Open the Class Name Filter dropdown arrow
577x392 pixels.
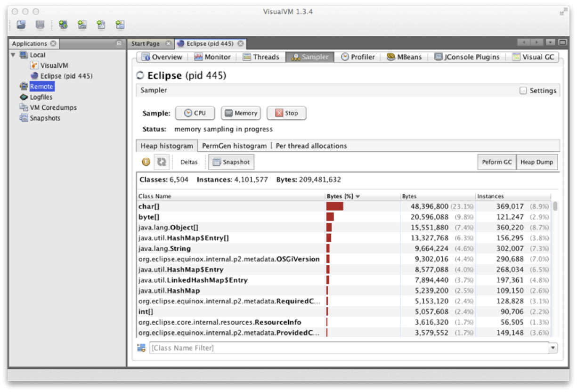point(553,348)
